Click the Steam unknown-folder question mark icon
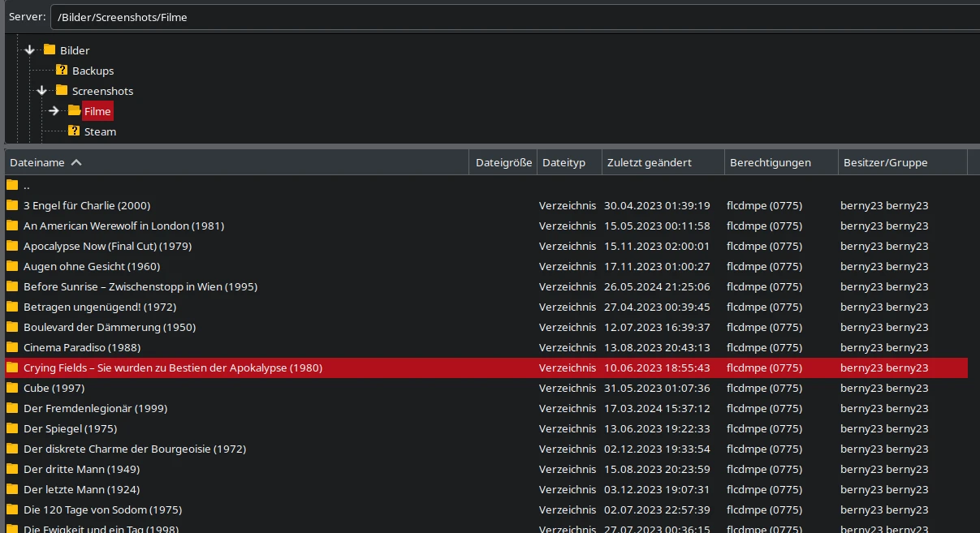 (74, 131)
